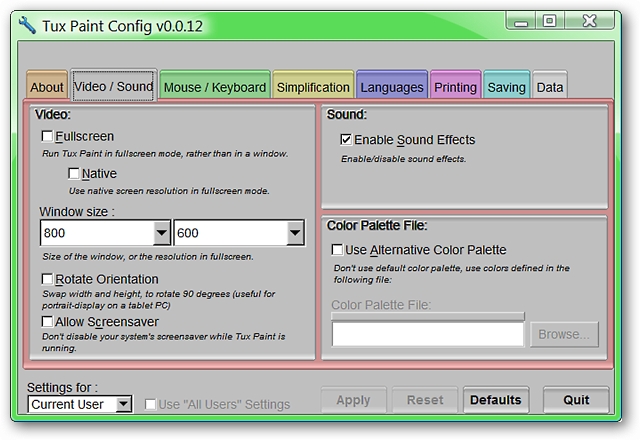Toggle Use "All Users" Settings checkbox

pos(150,404)
